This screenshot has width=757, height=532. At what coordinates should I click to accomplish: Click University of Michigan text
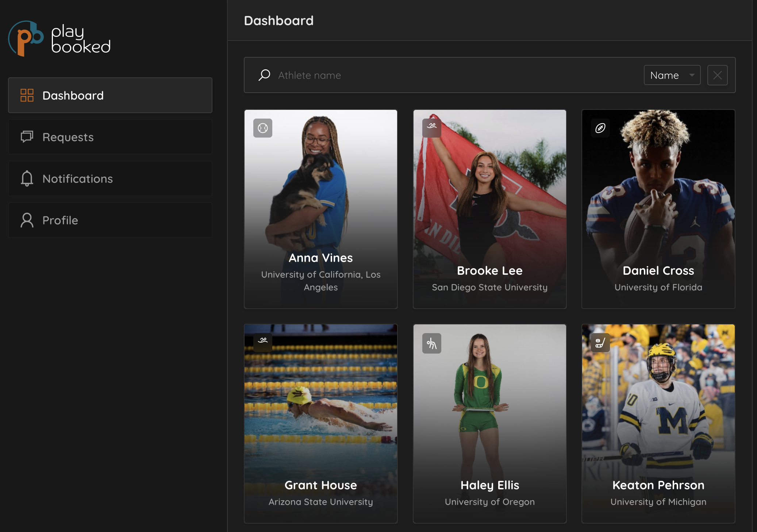coord(658,502)
